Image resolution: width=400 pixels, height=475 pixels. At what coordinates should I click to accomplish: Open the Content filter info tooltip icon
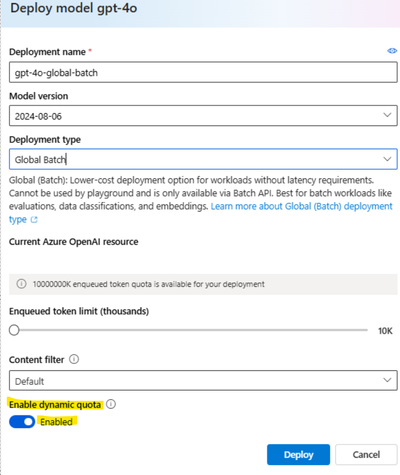click(x=74, y=359)
